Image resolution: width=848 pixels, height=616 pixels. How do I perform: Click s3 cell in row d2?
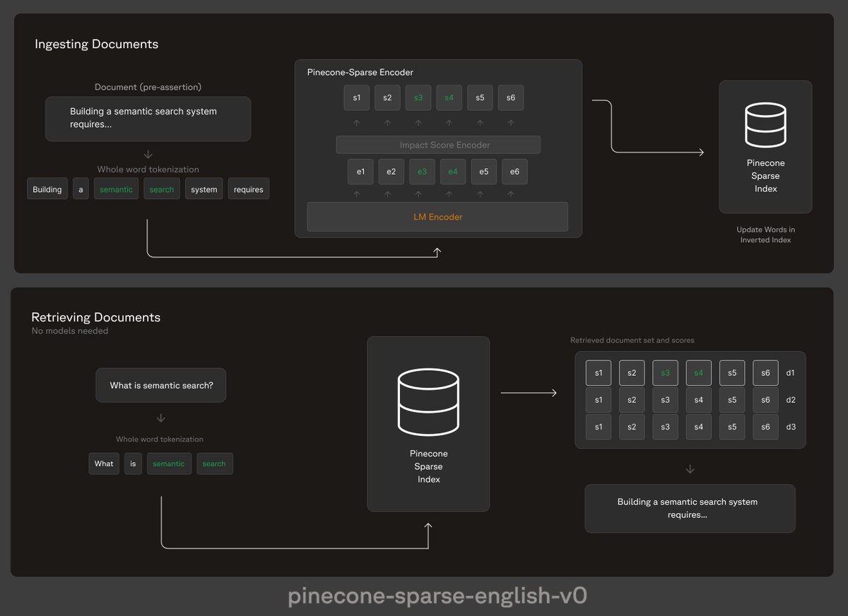[x=665, y=400]
